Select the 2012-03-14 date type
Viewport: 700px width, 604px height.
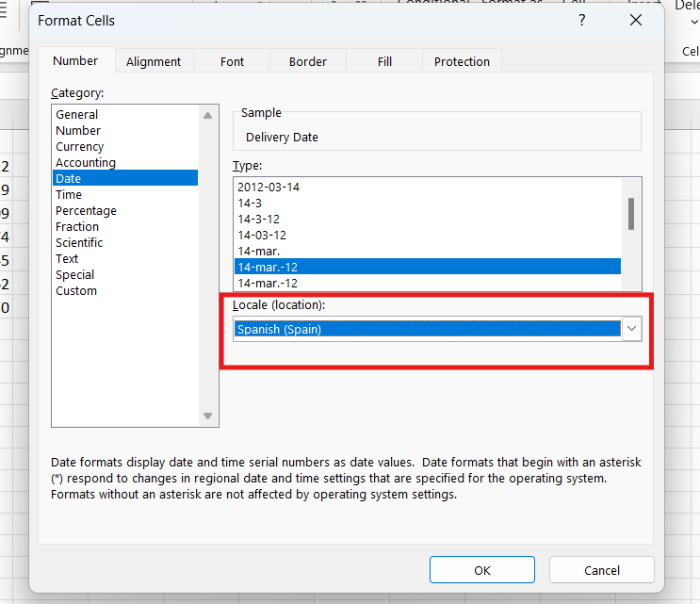269,188
